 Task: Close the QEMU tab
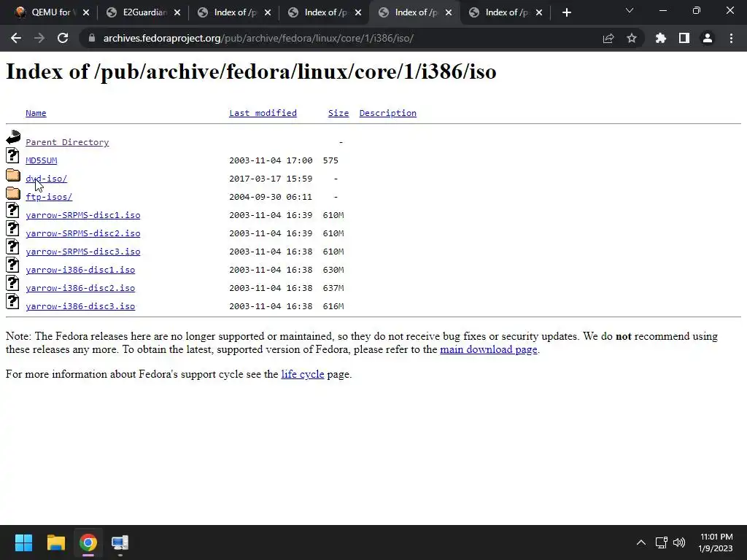click(86, 12)
